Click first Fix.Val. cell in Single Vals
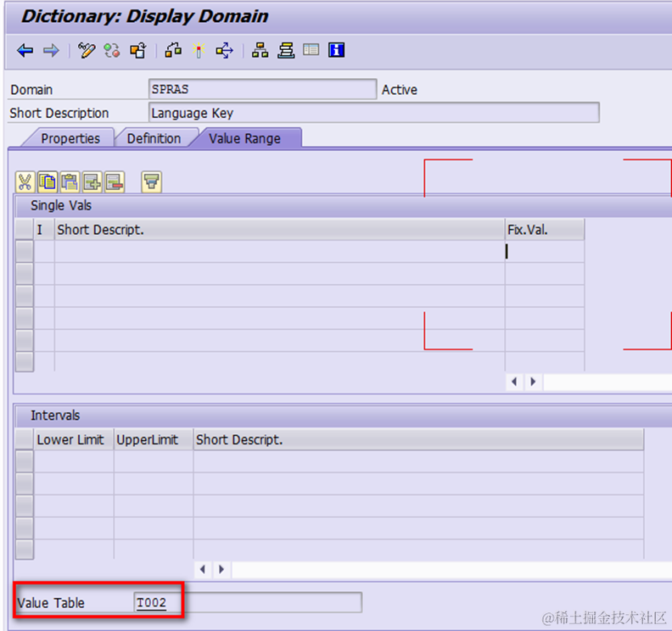Image resolution: width=672 pixels, height=631 pixels. point(544,251)
